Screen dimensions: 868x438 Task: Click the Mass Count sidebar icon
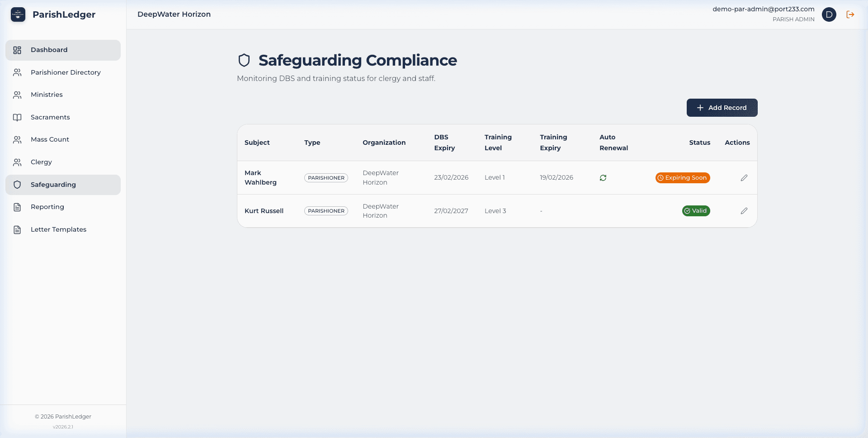coord(17,139)
